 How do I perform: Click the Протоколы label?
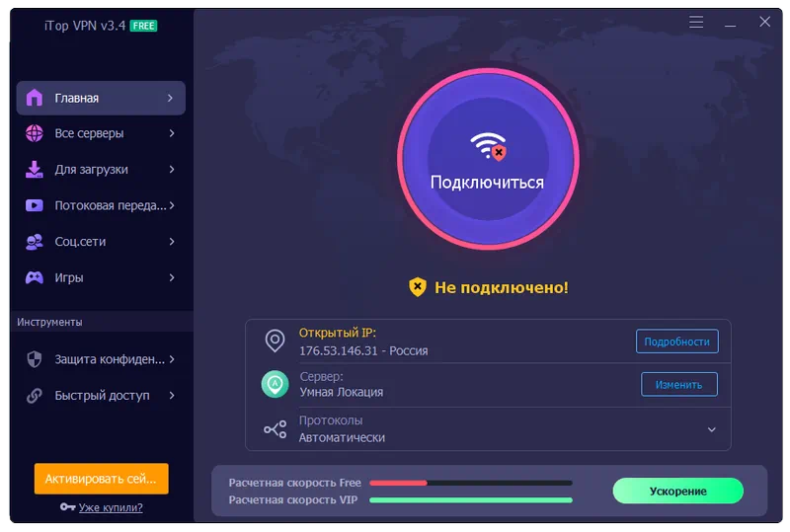click(331, 420)
